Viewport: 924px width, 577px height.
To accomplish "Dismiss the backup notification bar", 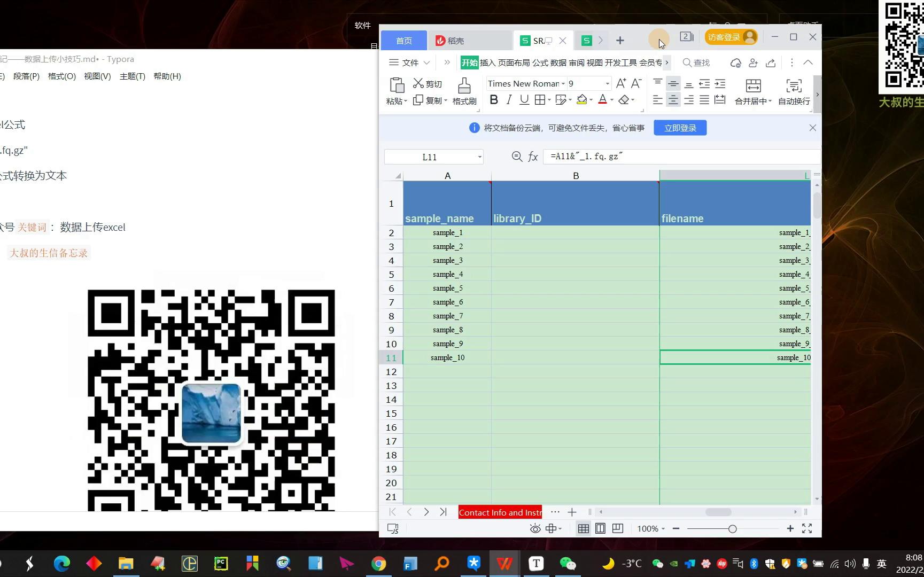I will [812, 128].
